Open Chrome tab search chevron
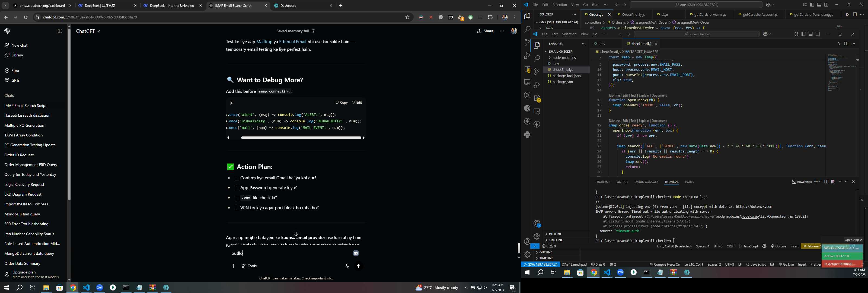This screenshot has width=868, height=293. [x=5, y=6]
